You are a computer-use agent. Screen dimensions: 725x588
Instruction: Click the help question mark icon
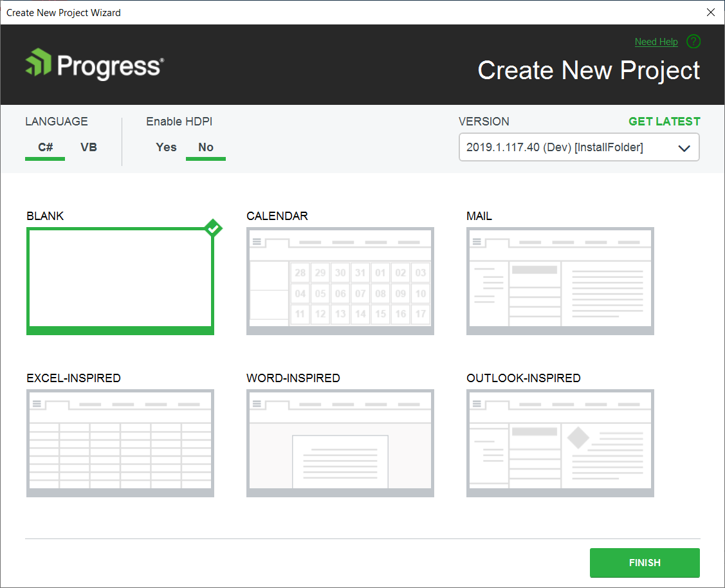click(693, 42)
